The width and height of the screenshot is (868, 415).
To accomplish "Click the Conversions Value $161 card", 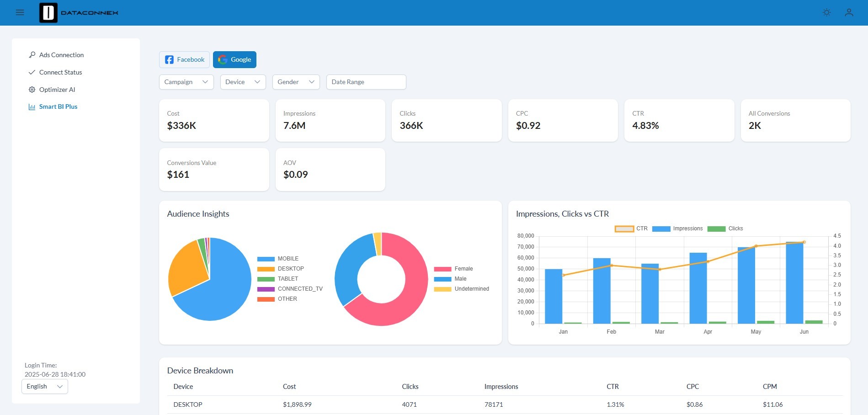I will [214, 169].
